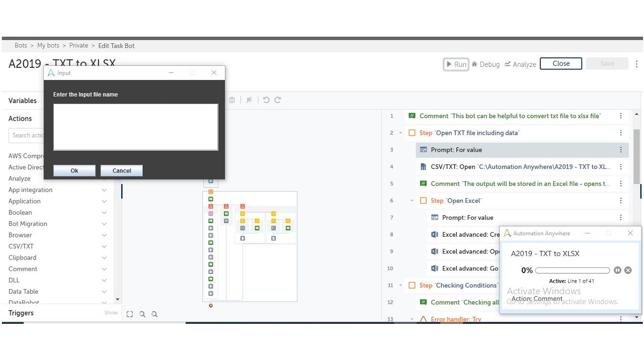
Task: Open the Variables panel
Action: pos(23,101)
